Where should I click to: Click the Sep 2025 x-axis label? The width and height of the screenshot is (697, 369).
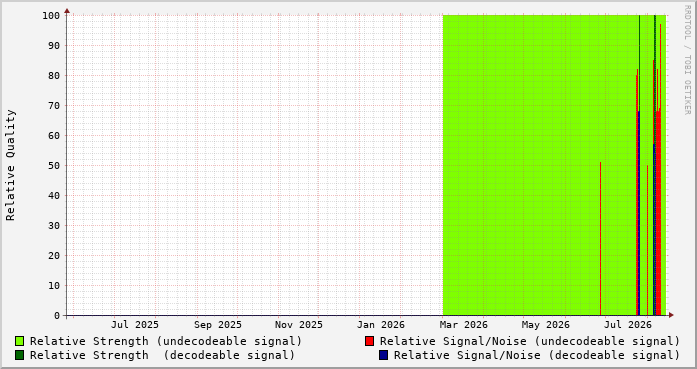(x=217, y=325)
